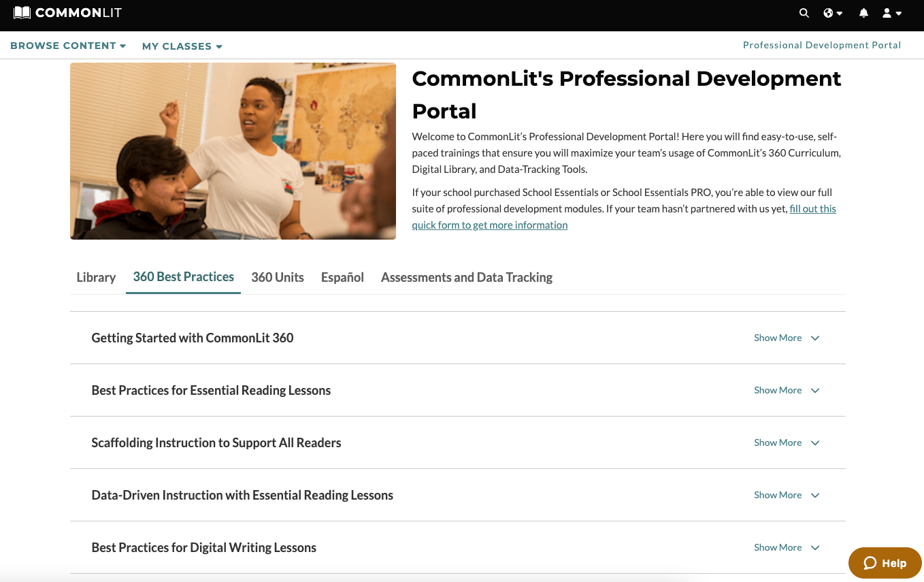Click 'Getting Started with CommonLit 360' heading

coord(193,338)
